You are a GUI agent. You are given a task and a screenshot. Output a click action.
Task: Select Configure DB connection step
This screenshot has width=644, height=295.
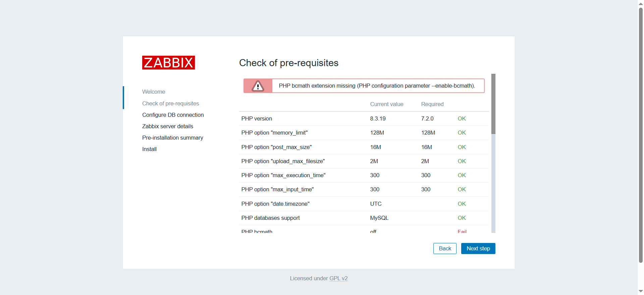tap(173, 115)
